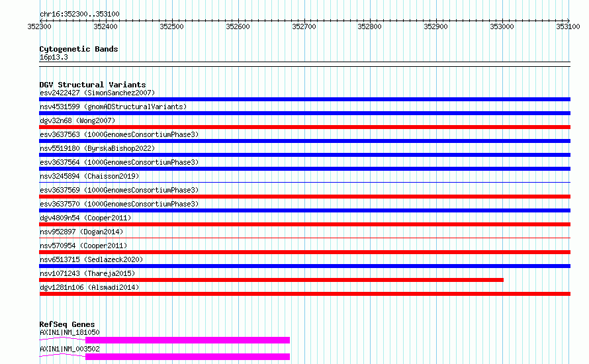Click the dgv4809n54 (Cooper2011) label
This screenshot has height=364, width=589.
(x=85, y=218)
